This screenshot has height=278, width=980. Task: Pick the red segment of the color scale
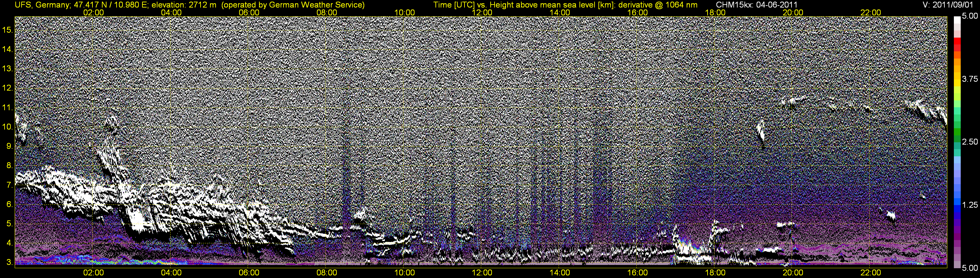(x=957, y=41)
